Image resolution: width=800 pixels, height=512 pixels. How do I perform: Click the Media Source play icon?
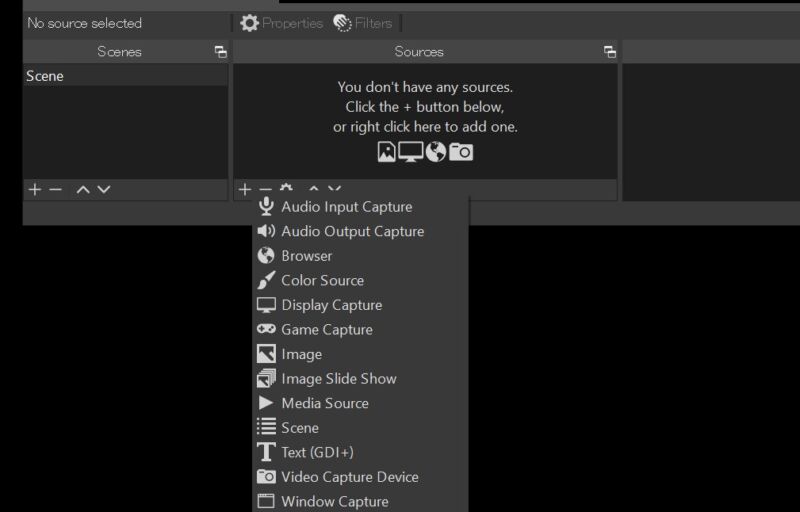266,403
